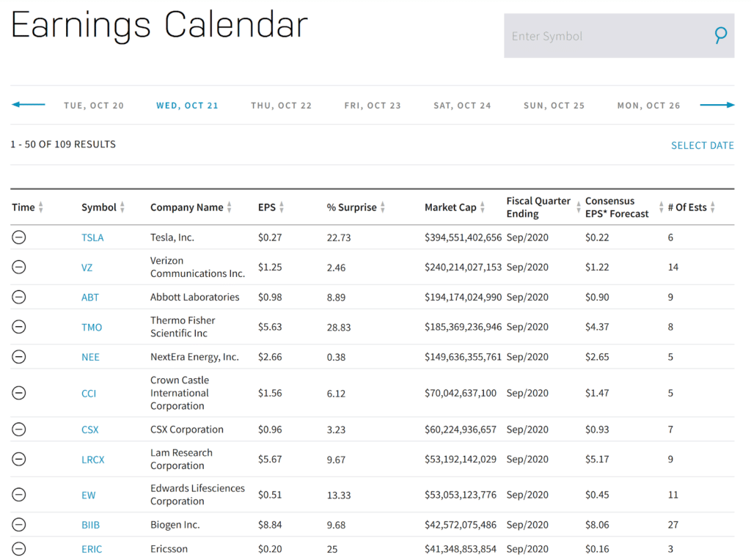Sort the table by Company Name
This screenshot has height=560, width=751.
pos(230,207)
